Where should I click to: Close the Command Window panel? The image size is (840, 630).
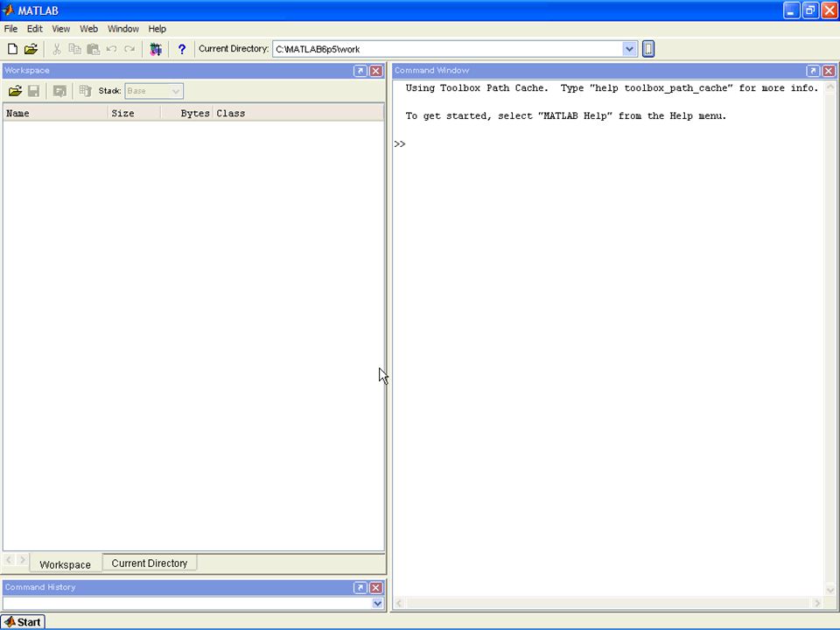pyautogui.click(x=829, y=71)
